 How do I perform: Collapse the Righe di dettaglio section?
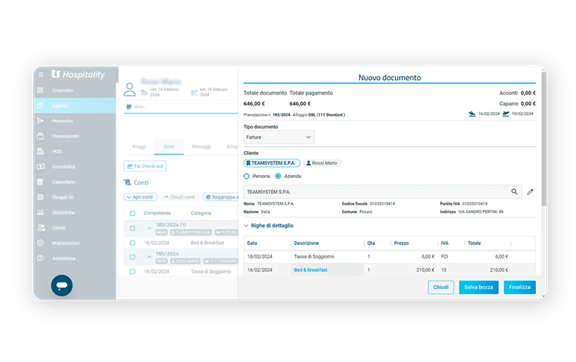(246, 226)
